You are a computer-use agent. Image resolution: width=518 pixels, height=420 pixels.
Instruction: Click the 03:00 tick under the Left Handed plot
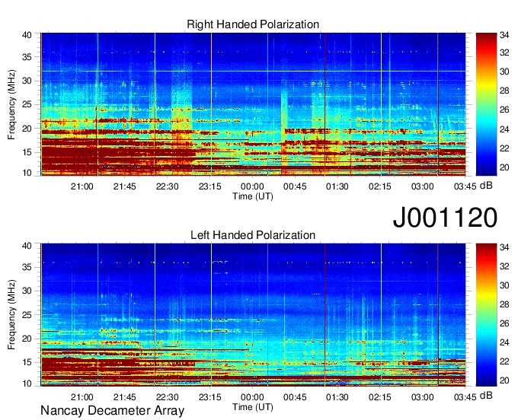point(423,397)
